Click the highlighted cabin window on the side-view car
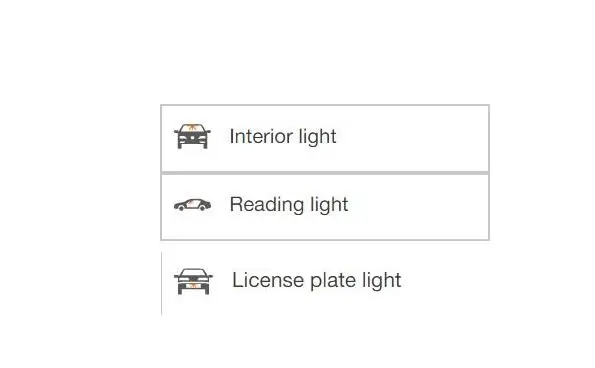The width and height of the screenshot is (595, 368). (x=193, y=204)
